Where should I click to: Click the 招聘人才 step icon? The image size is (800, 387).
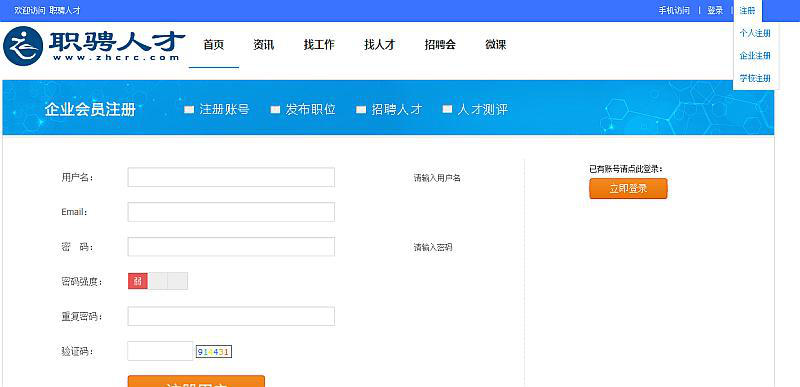(x=361, y=109)
